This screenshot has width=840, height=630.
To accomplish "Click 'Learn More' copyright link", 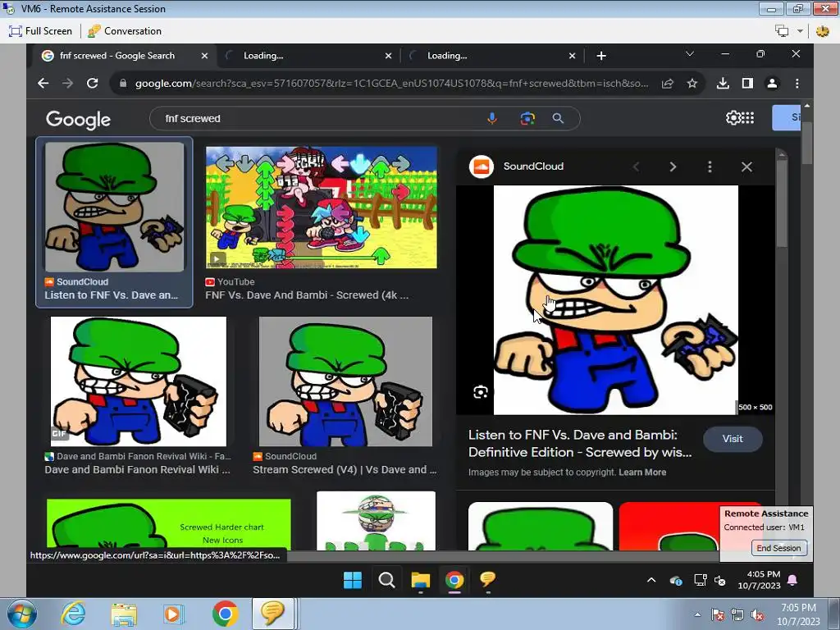I will pyautogui.click(x=642, y=472).
